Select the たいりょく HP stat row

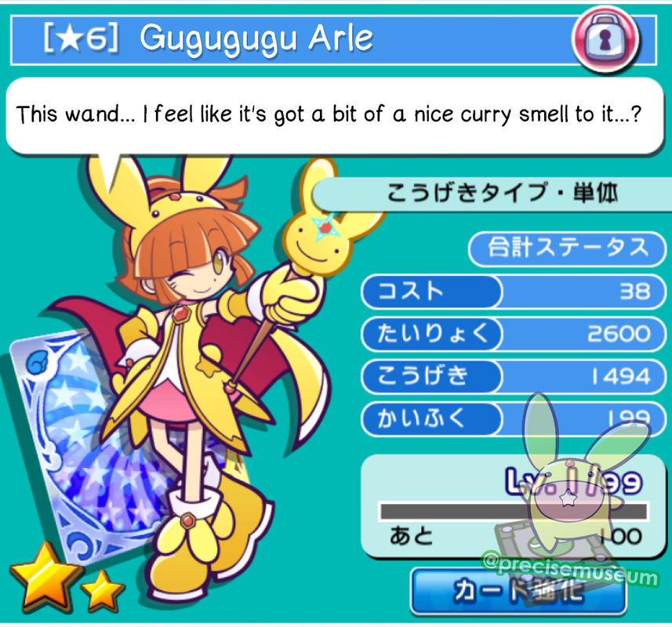click(514, 334)
